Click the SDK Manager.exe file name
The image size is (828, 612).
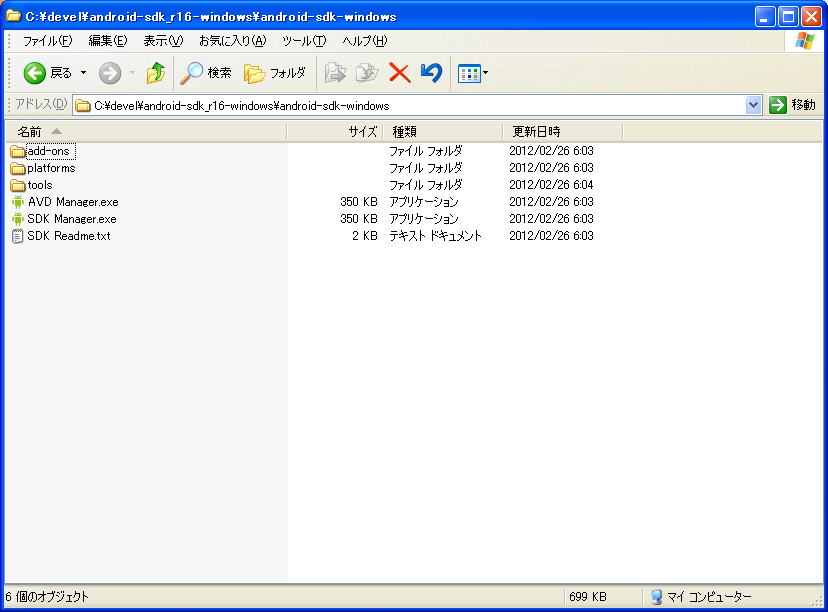pyautogui.click(x=72, y=219)
